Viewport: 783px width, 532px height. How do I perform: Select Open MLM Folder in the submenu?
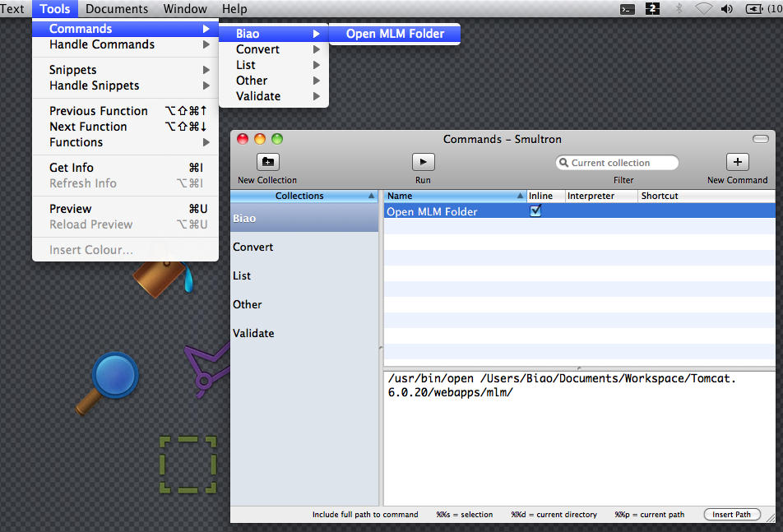tap(395, 34)
